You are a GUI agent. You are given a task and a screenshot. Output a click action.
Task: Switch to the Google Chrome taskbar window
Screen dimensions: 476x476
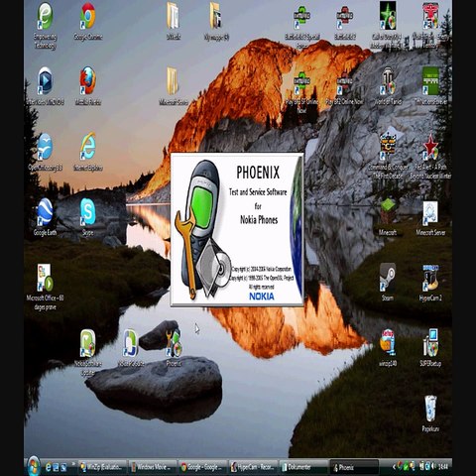click(202, 467)
